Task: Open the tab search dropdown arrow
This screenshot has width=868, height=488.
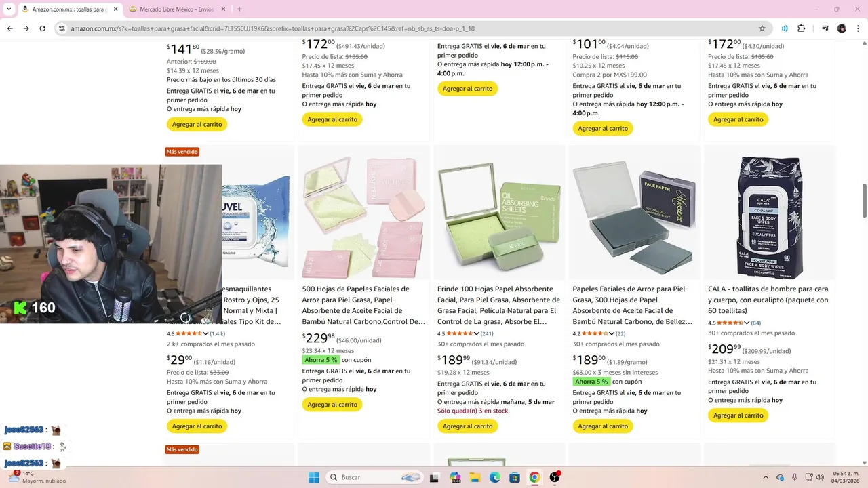Action: (8, 9)
